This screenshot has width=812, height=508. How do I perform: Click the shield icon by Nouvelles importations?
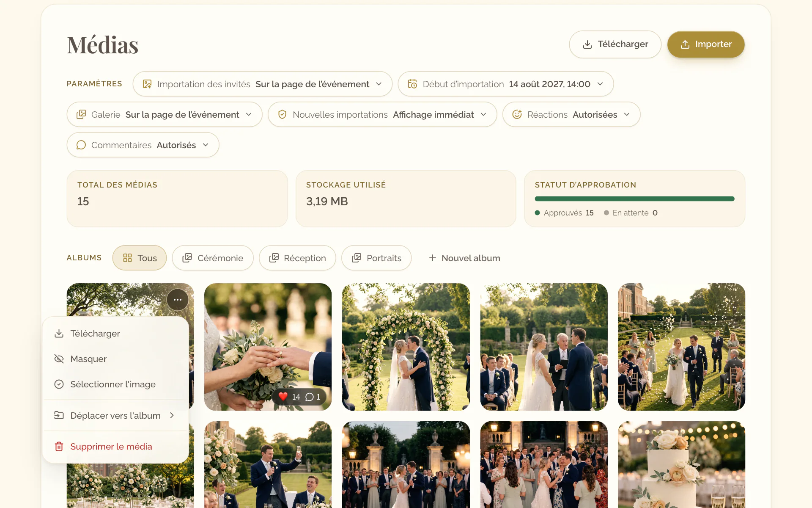283,114
